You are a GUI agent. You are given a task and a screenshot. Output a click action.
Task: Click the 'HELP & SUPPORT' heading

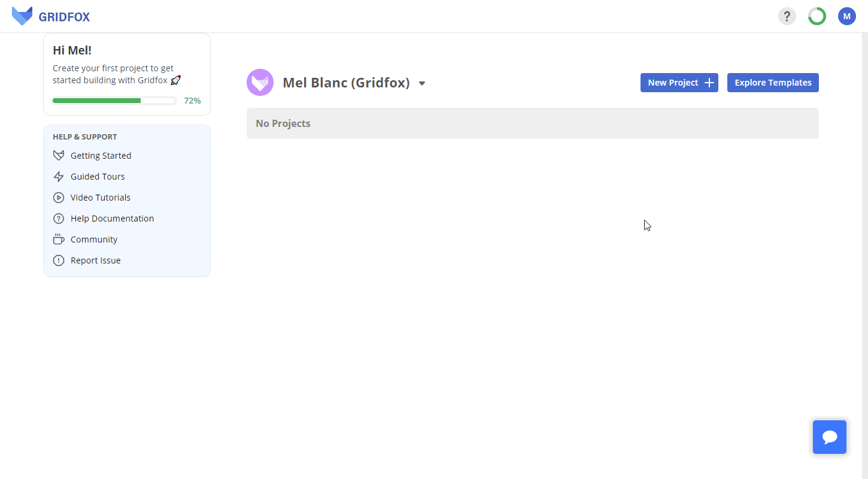click(85, 137)
